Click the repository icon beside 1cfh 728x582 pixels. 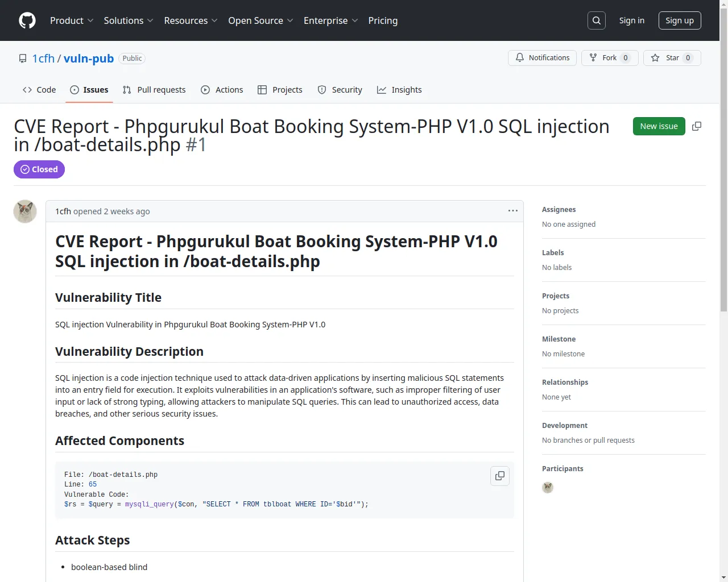[23, 59]
